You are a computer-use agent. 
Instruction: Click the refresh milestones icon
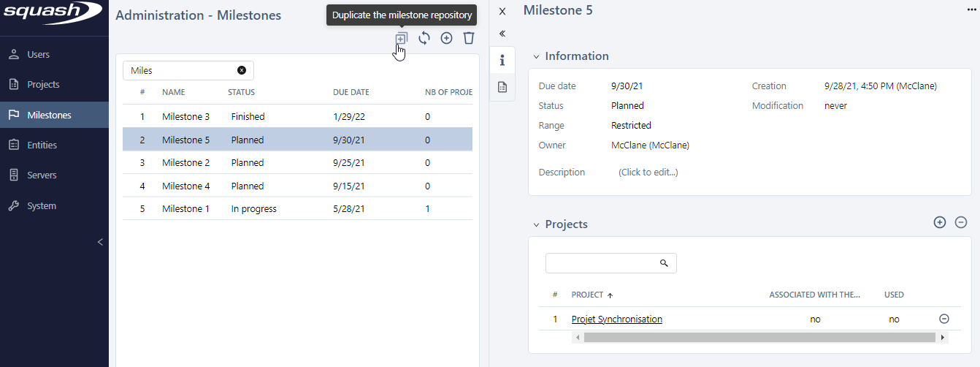click(424, 38)
